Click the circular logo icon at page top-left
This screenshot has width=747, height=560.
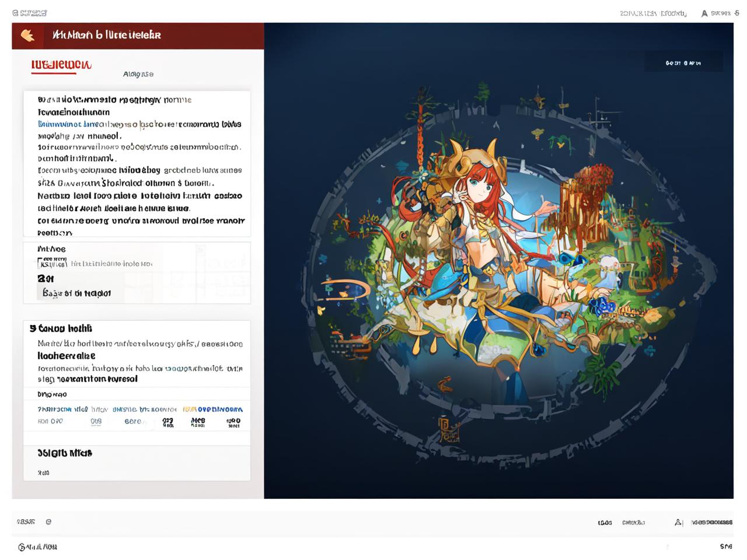(15, 13)
